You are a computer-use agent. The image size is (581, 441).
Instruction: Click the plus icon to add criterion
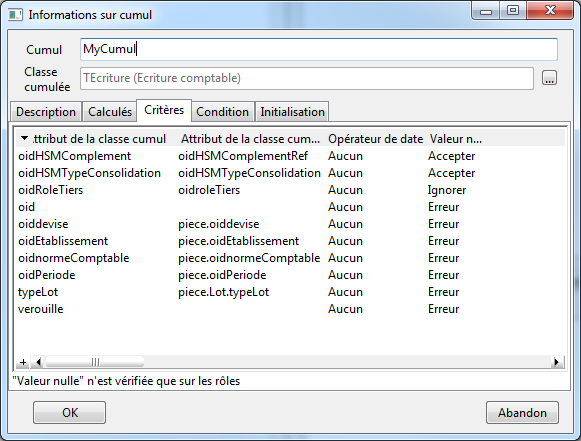(x=23, y=362)
